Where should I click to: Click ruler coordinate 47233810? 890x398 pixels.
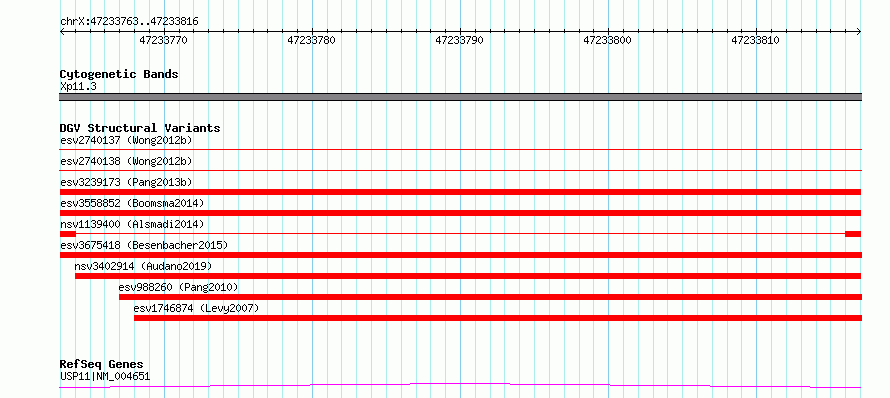pos(755,40)
